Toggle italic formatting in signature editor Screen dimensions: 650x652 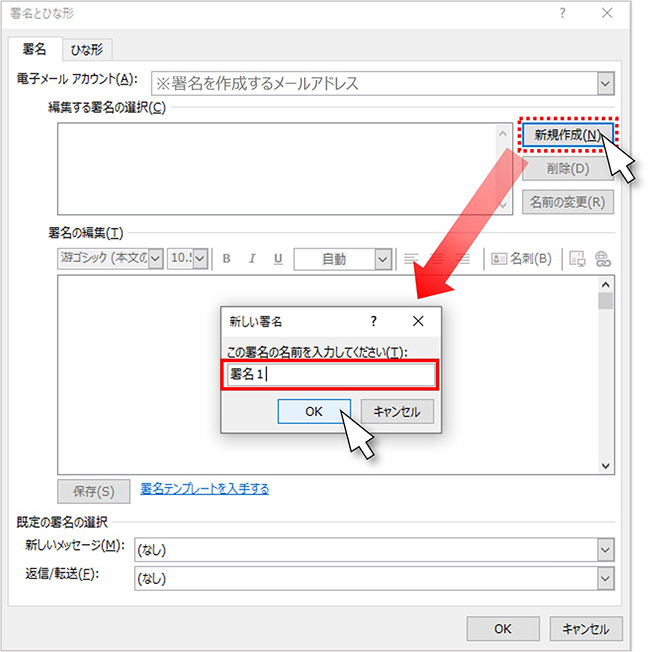click(x=252, y=259)
